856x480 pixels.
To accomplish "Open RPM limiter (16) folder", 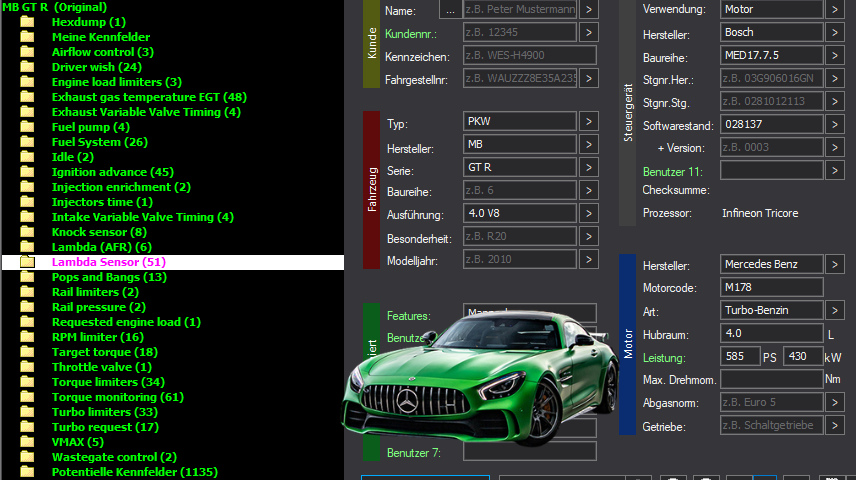I will [98, 337].
